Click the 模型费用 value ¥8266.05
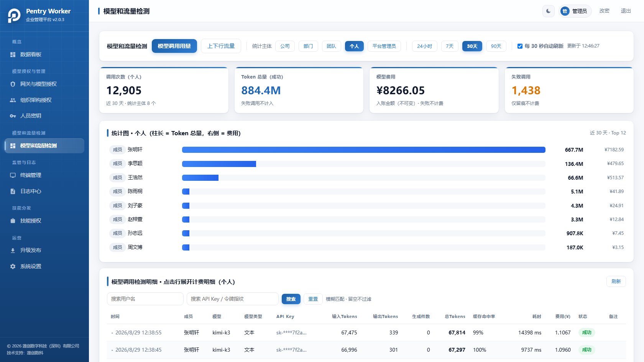The height and width of the screenshot is (362, 644). coord(401,90)
